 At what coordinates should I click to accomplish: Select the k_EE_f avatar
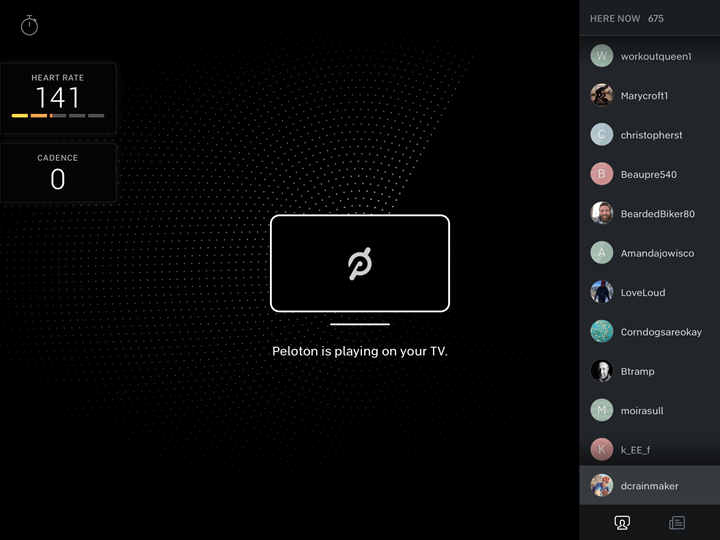point(602,450)
